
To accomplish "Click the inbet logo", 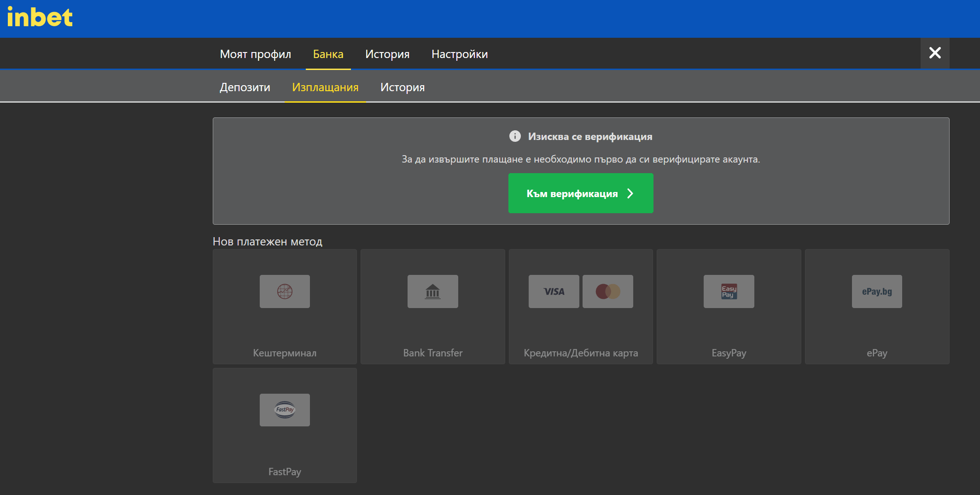I will pos(40,17).
